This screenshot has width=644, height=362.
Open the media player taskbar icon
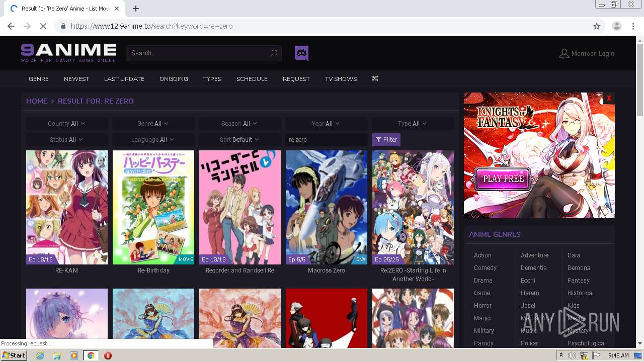click(x=74, y=355)
